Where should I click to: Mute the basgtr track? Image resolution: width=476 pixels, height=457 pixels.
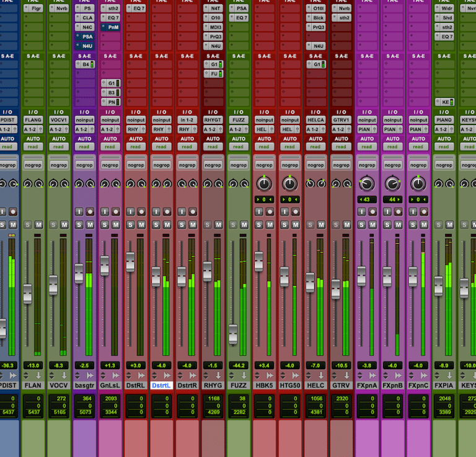coord(90,225)
